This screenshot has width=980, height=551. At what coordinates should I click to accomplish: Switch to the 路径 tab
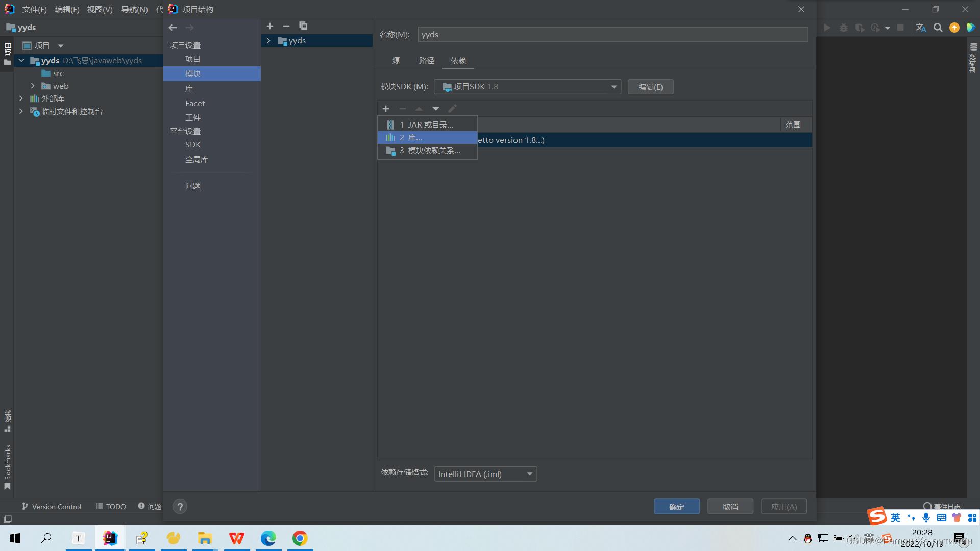tap(426, 61)
